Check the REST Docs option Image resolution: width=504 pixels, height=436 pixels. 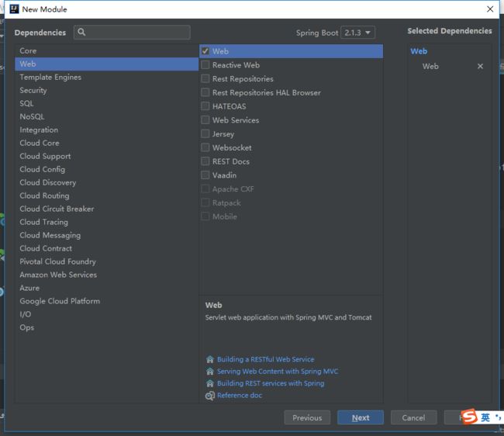[x=205, y=161]
